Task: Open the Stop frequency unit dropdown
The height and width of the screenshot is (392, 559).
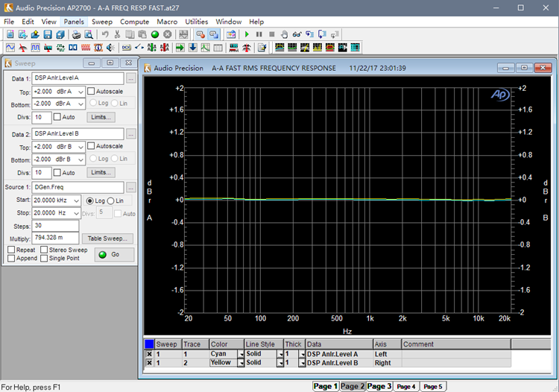Action: point(76,213)
